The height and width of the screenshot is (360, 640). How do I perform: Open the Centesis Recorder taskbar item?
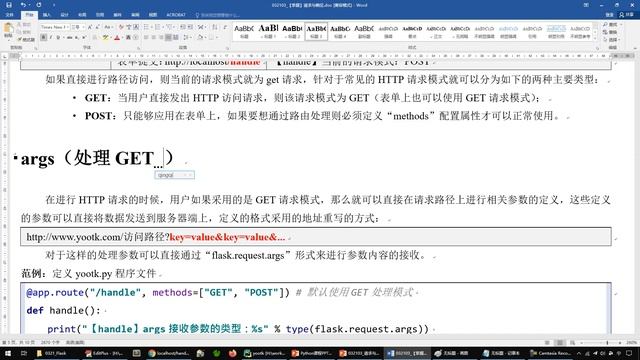tap(550, 353)
